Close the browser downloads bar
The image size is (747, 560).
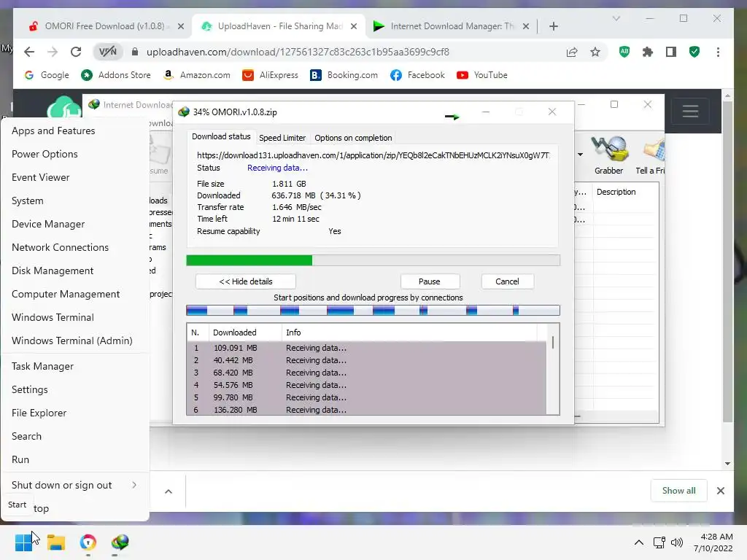click(720, 491)
